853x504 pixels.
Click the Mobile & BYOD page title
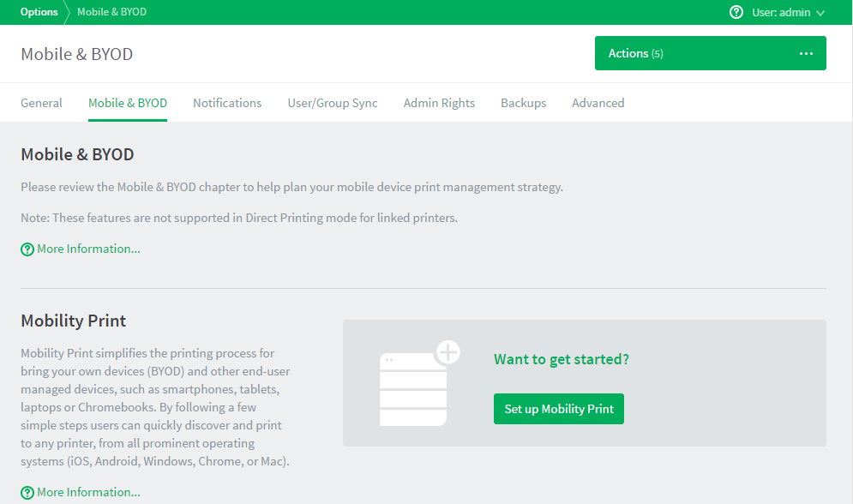76,54
